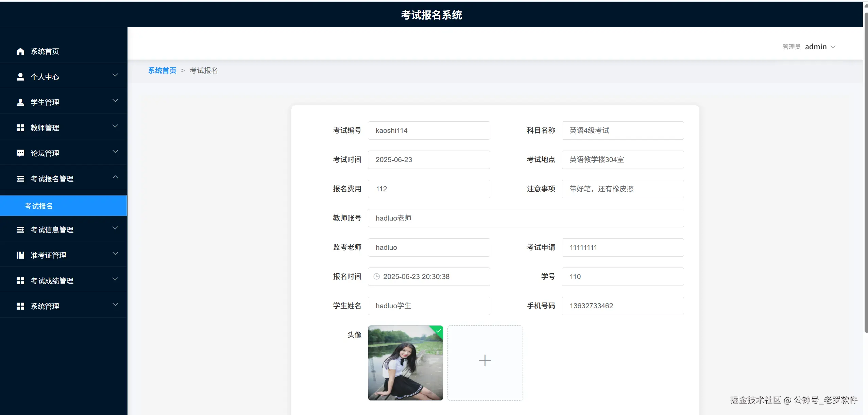Click the user icon next to 学生管理
Image resolution: width=868 pixels, height=415 pixels.
[20, 102]
